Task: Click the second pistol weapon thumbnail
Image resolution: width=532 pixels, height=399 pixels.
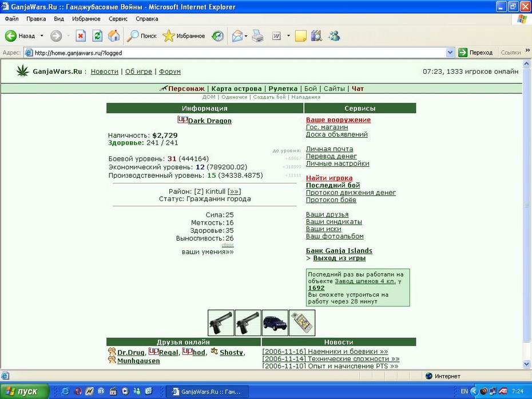Action: [x=248, y=323]
